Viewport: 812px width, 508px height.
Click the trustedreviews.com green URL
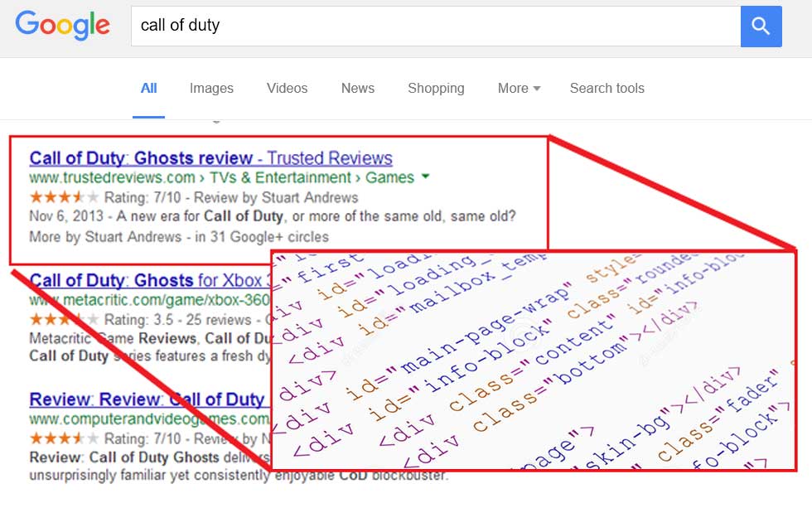click(222, 177)
